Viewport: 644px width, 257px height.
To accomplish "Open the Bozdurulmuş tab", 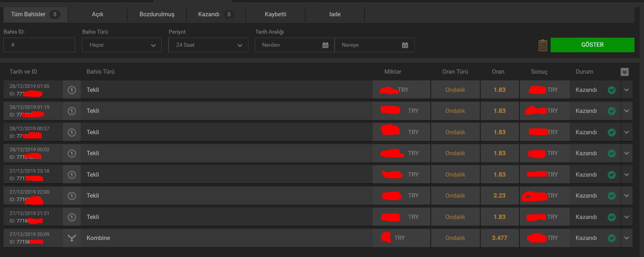I will [157, 14].
